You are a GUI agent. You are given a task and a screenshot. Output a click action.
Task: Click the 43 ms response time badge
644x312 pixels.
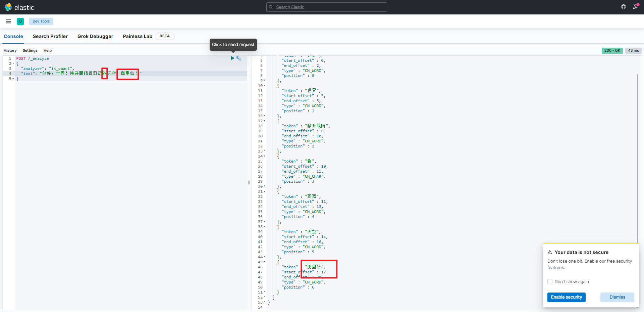click(x=633, y=50)
